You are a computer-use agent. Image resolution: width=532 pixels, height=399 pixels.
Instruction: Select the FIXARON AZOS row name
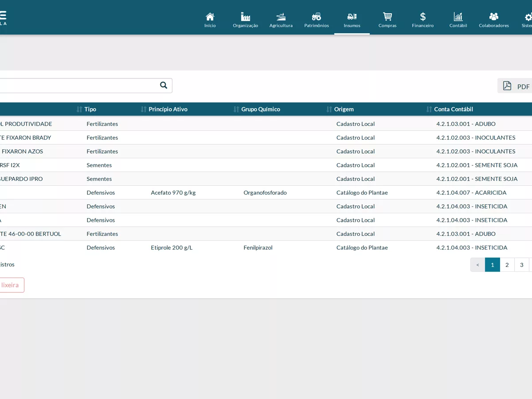coord(22,151)
